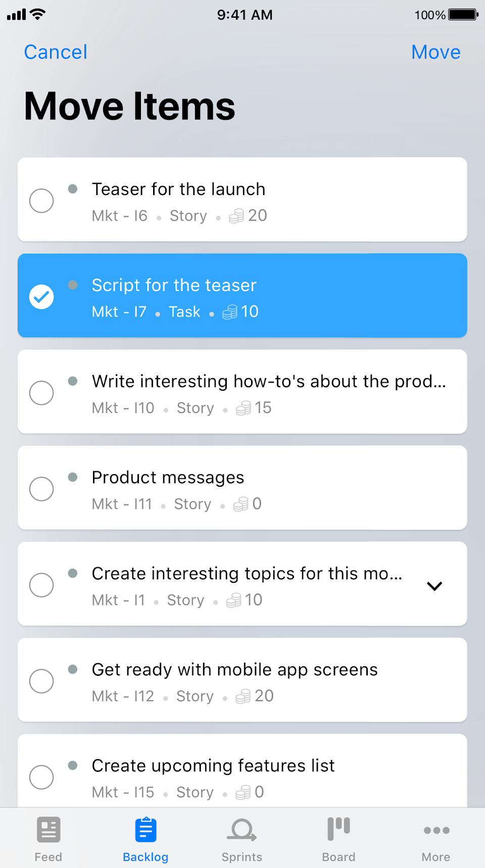Cancel the move items operation

56,52
